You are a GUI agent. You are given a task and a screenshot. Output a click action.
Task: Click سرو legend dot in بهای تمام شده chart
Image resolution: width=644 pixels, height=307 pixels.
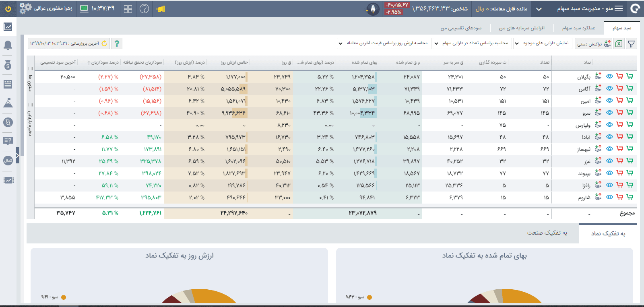pos(369,297)
